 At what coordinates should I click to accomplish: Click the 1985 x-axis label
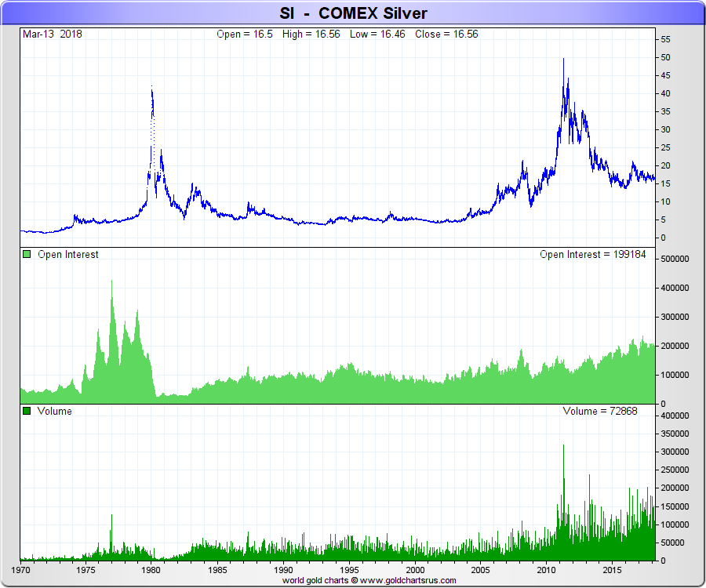pyautogui.click(x=217, y=570)
